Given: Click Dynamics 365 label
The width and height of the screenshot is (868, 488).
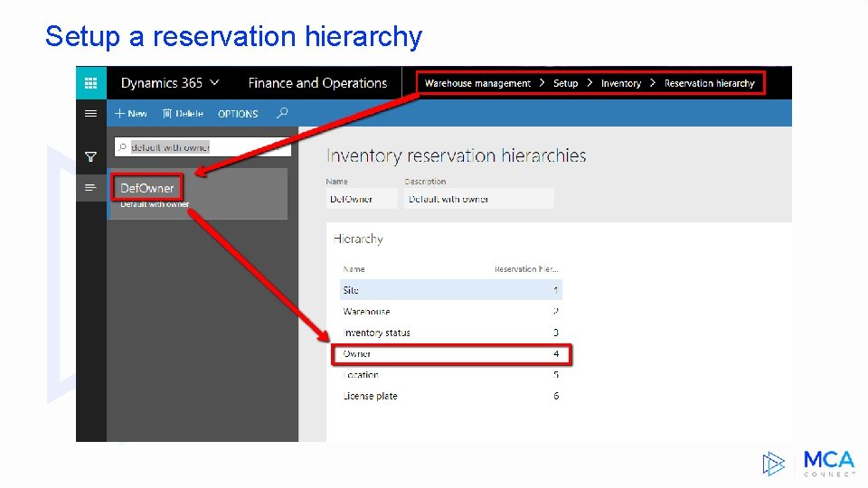Looking at the screenshot, I should tap(162, 83).
